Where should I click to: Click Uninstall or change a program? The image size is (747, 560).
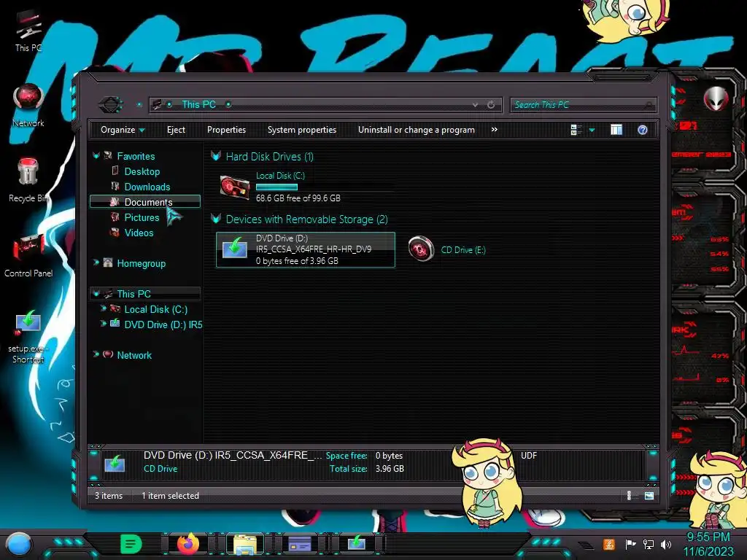pyautogui.click(x=416, y=130)
